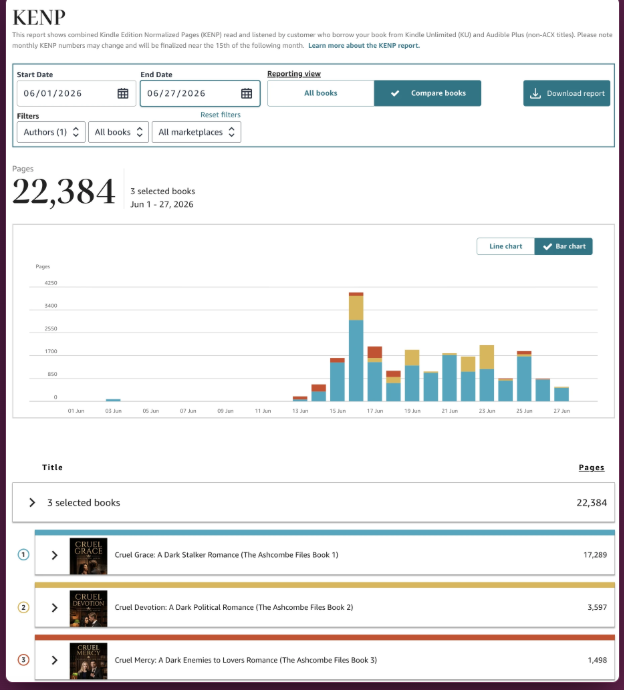
Task: Select the Compare books reporting view
Action: [x=427, y=93]
